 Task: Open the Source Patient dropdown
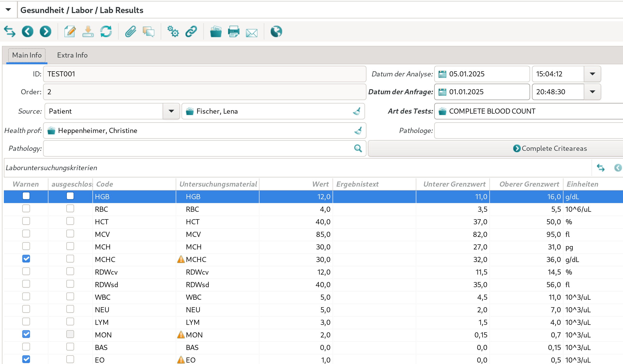pos(171,111)
